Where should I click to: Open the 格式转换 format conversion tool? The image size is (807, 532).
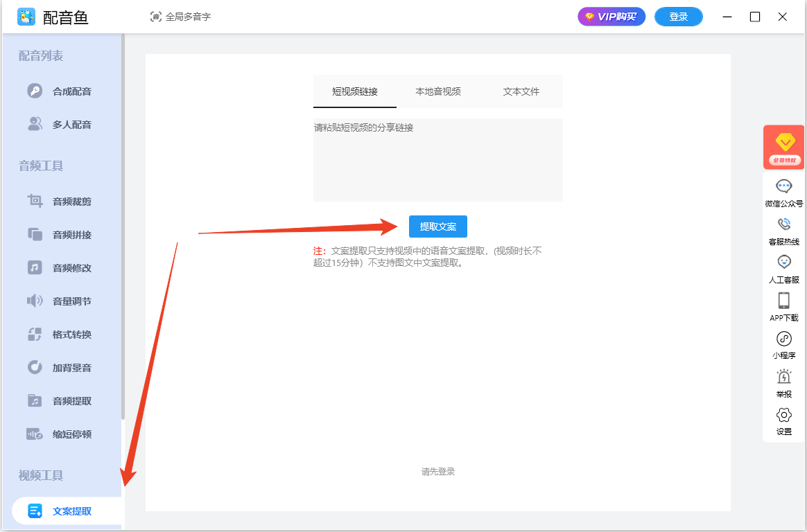[59, 335]
